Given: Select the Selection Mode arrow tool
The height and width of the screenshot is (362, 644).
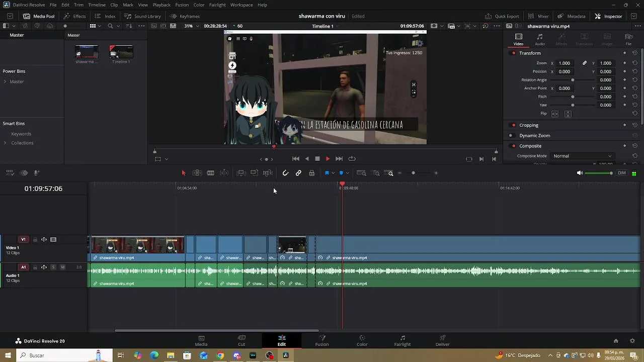Looking at the screenshot, I should pyautogui.click(x=183, y=173).
